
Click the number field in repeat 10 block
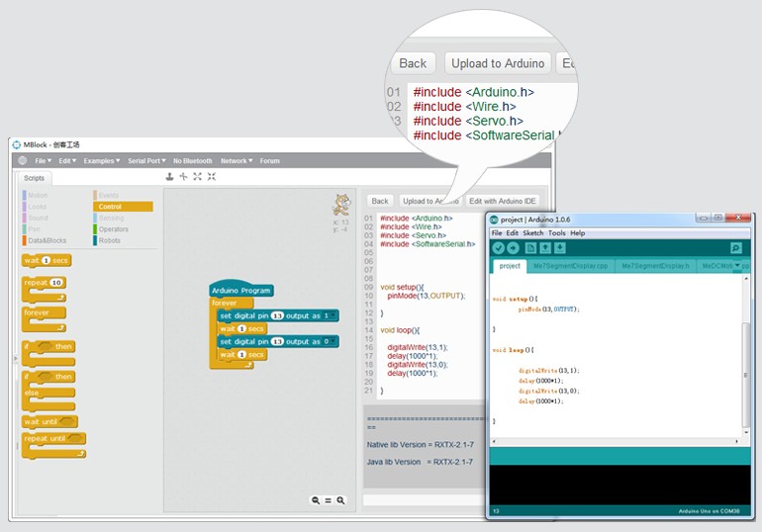[x=56, y=283]
